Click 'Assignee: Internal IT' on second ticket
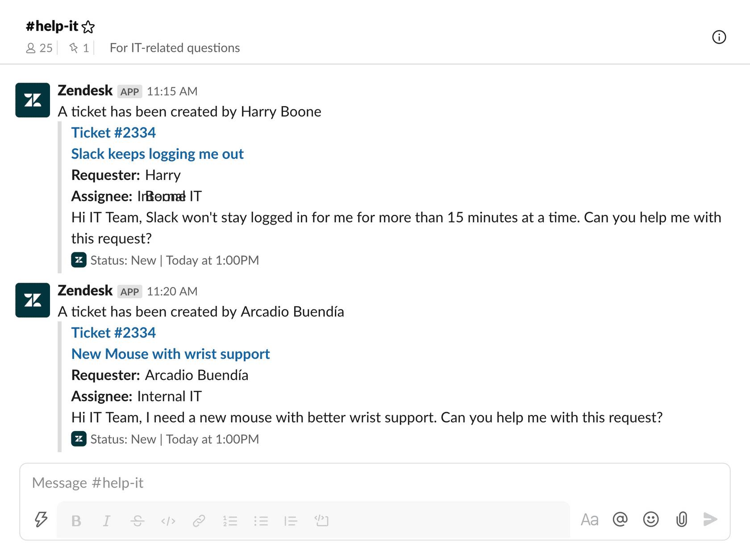This screenshot has width=750, height=560. [x=137, y=397]
